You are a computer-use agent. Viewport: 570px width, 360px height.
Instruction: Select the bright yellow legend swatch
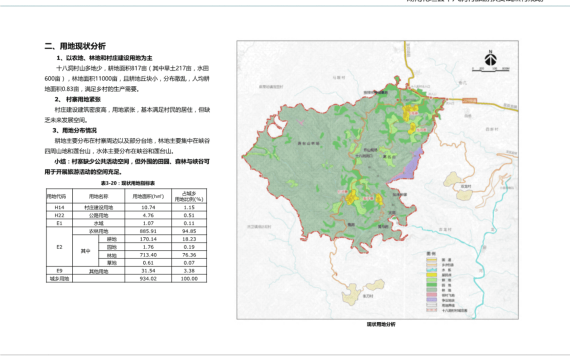coord(431,275)
